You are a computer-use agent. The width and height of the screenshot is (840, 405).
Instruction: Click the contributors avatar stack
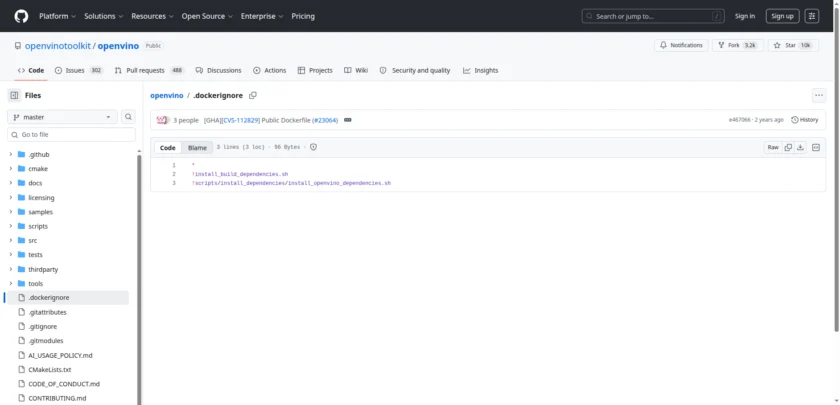[163, 120]
